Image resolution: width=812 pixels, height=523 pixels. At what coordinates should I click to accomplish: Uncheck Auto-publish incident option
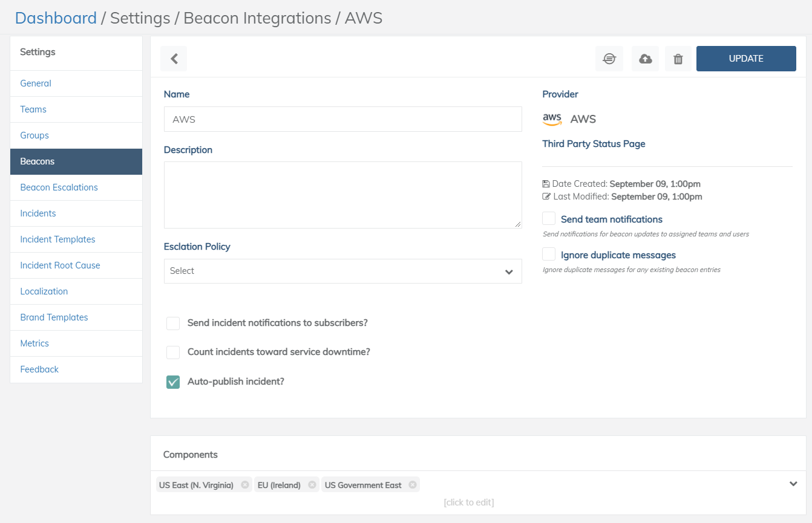(x=173, y=382)
